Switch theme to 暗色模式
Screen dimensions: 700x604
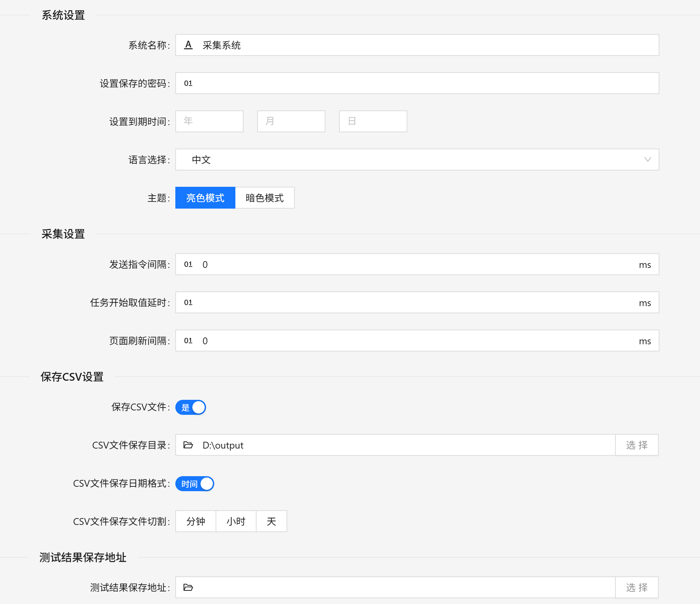(x=265, y=198)
